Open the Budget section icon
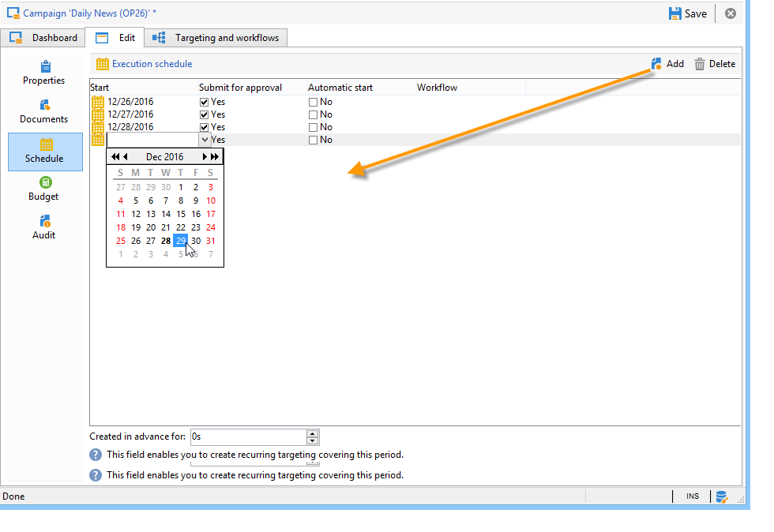774x532 pixels. pyautogui.click(x=46, y=182)
